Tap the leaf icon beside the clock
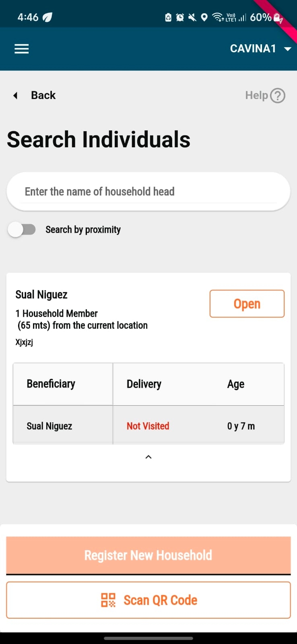Image resolution: width=297 pixels, height=644 pixels. pyautogui.click(x=47, y=17)
